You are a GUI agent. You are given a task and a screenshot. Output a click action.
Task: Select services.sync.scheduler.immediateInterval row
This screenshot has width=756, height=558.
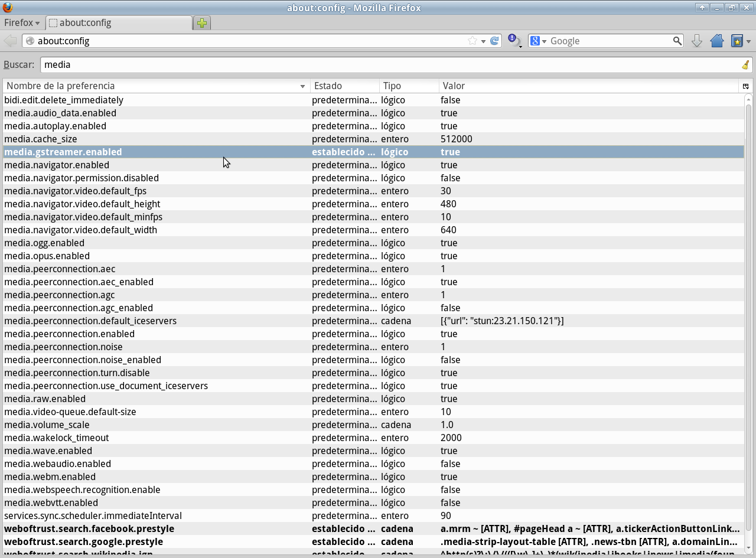tap(373, 515)
